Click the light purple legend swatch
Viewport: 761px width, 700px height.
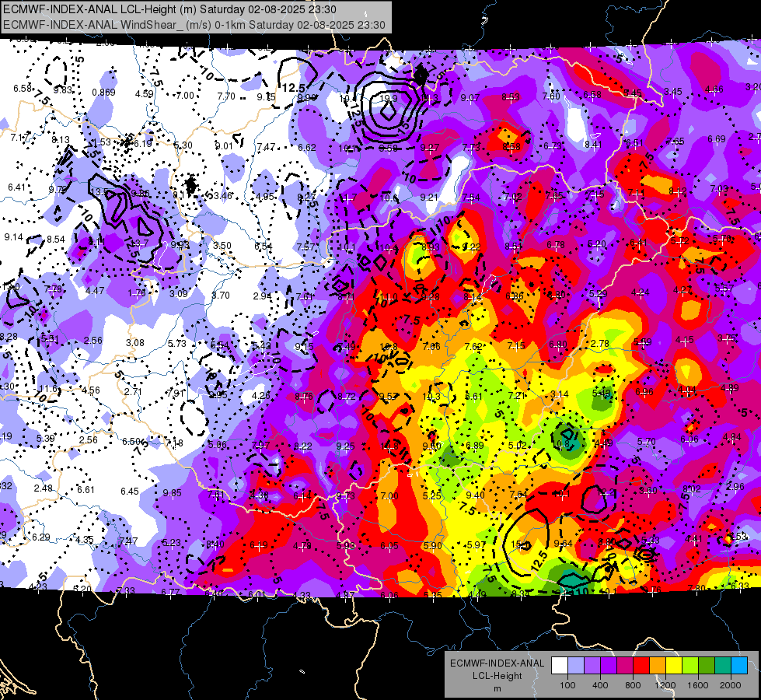[x=592, y=666]
